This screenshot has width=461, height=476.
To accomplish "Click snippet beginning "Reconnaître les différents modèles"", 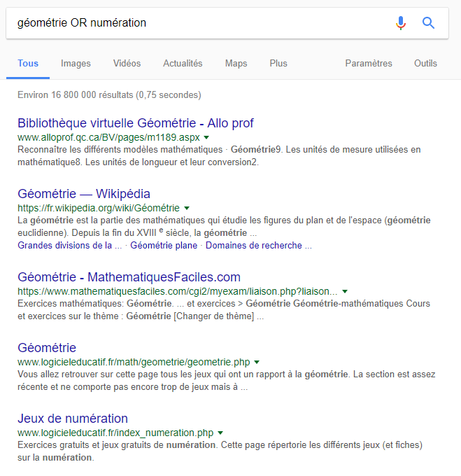I will [219, 155].
